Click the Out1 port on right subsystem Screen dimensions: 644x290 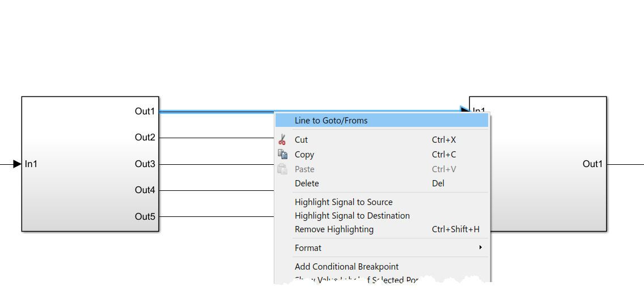pyautogui.click(x=592, y=164)
